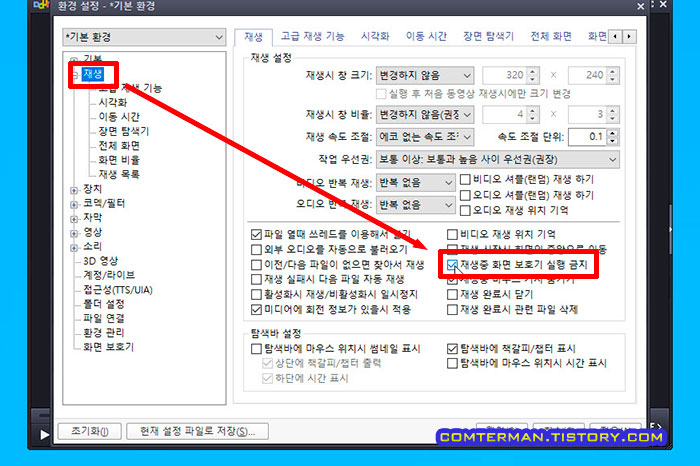Viewport: 700px width, 466px height.
Task: Click the player play button
Action: tap(44, 434)
